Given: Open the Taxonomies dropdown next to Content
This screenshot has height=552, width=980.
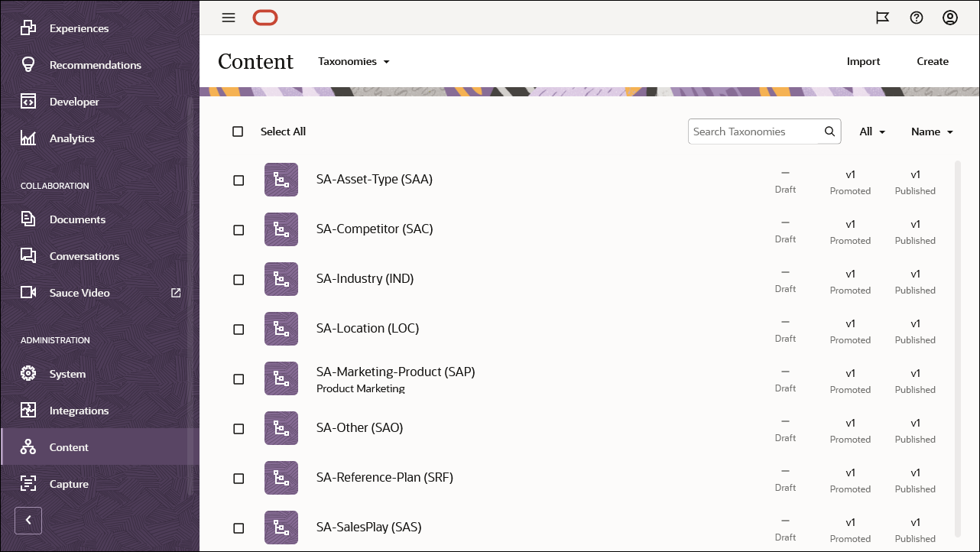Looking at the screenshot, I should click(x=354, y=61).
